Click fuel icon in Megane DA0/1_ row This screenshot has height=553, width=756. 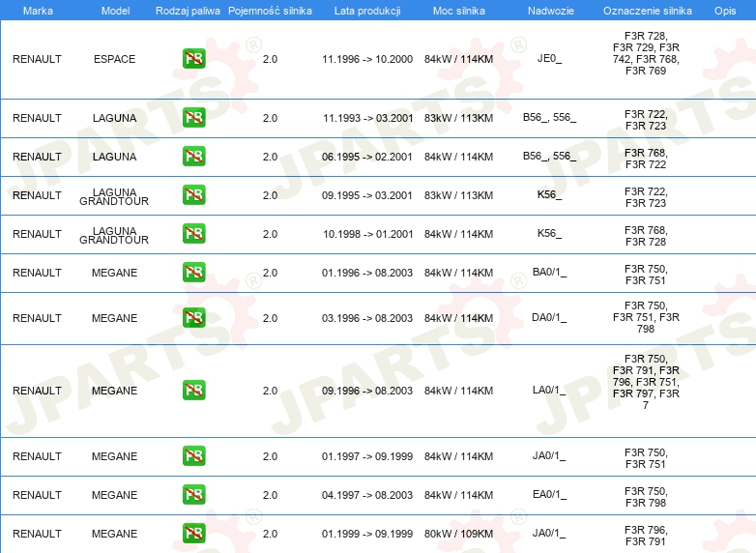pyautogui.click(x=193, y=318)
